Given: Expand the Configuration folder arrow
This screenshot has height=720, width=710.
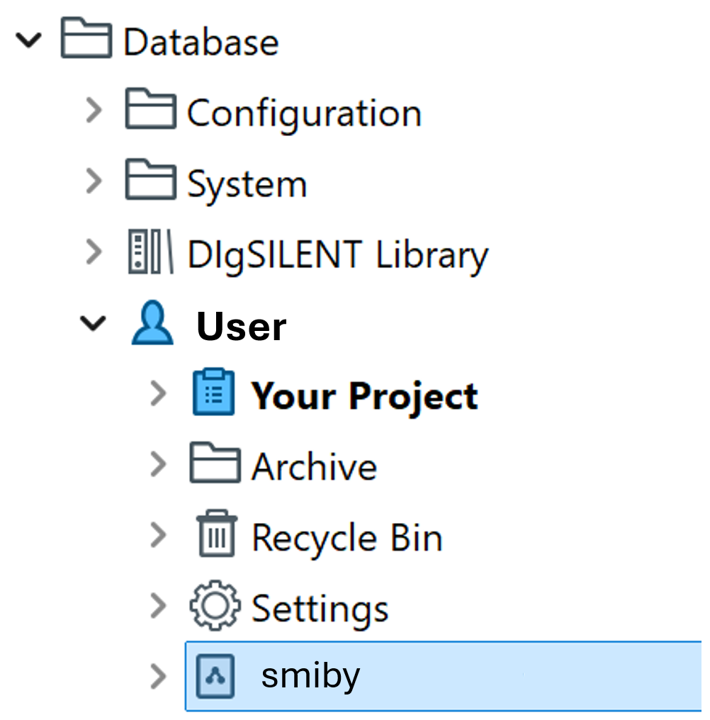Looking at the screenshot, I should pyautogui.click(x=94, y=111).
